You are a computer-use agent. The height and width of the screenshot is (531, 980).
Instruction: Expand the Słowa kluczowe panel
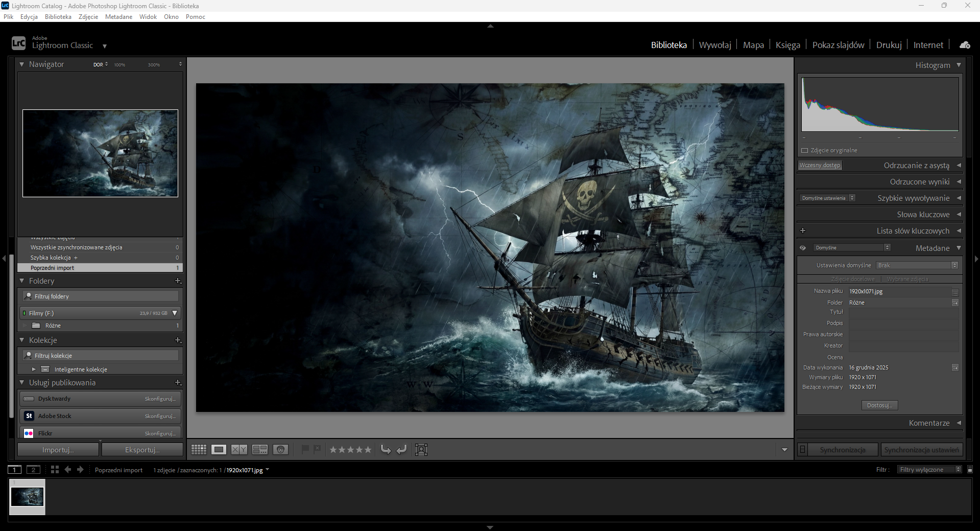959,215
